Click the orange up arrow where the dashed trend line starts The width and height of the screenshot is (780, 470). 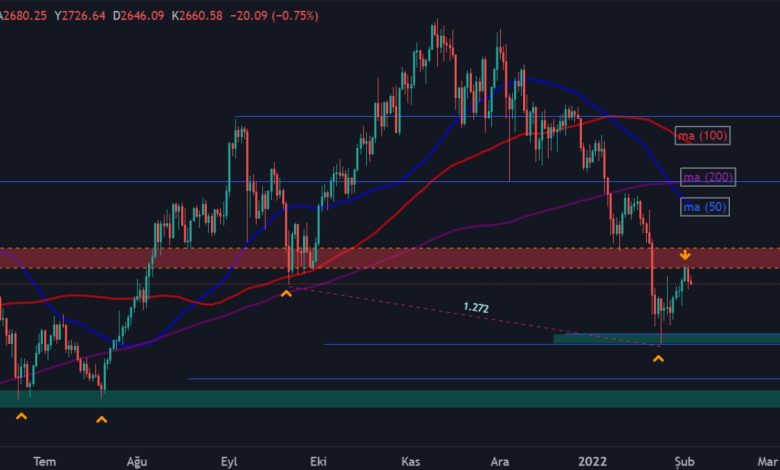[x=286, y=293]
